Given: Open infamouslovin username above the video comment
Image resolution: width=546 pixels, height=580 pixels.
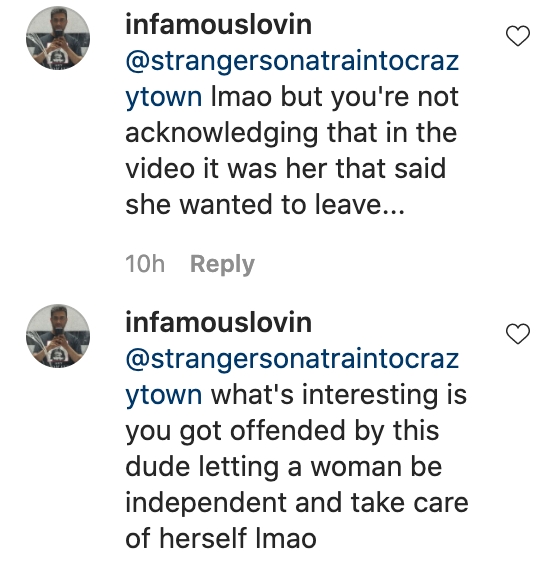Looking at the screenshot, I should [x=219, y=24].
